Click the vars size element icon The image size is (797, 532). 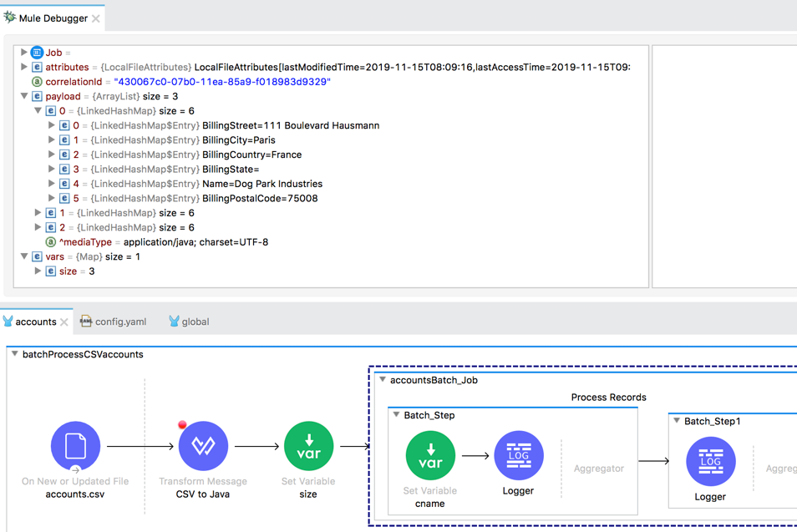[x=50, y=271]
